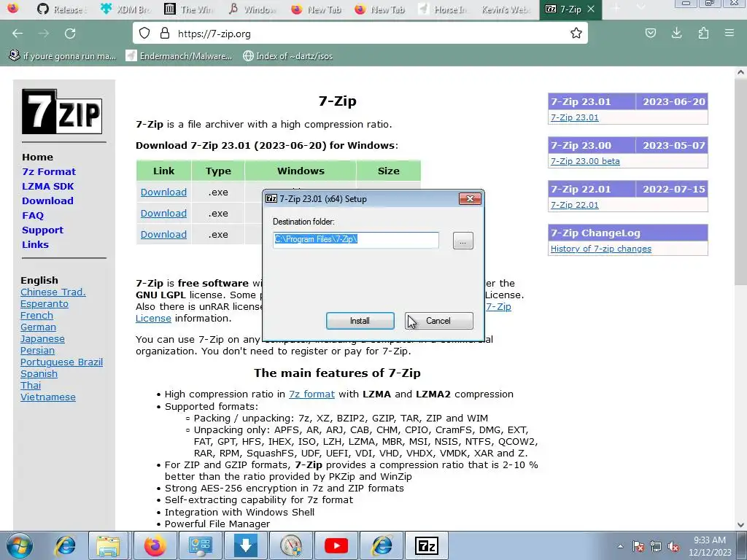Click the muted volume tray icon
The width and height of the screenshot is (747, 560).
673,547
